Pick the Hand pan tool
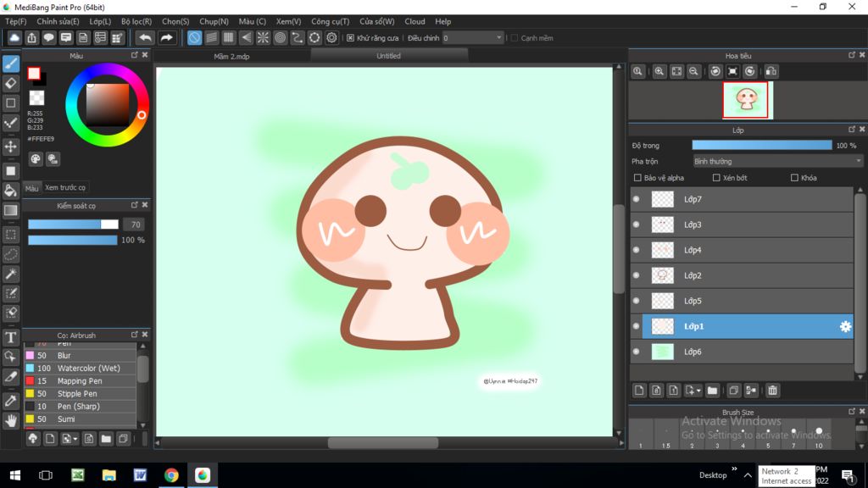This screenshot has width=868, height=488. tap(11, 420)
